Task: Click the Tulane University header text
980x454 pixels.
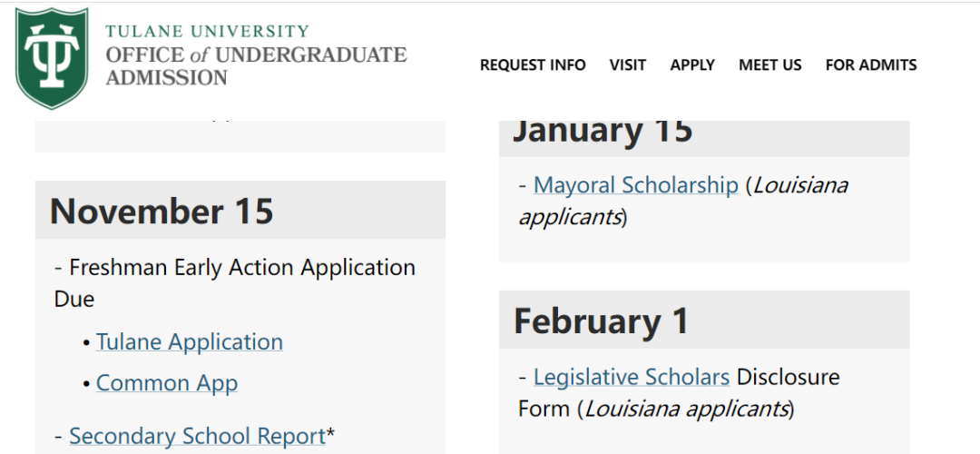Action: tap(207, 31)
